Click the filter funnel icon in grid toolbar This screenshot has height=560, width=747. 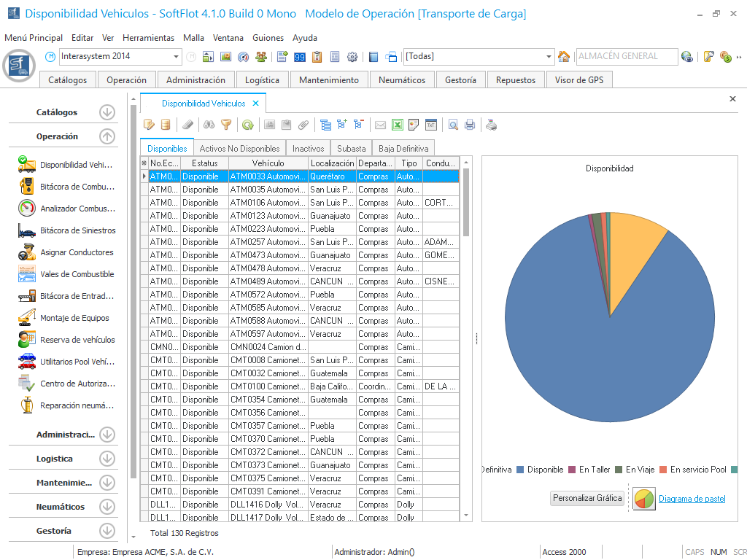(x=226, y=125)
